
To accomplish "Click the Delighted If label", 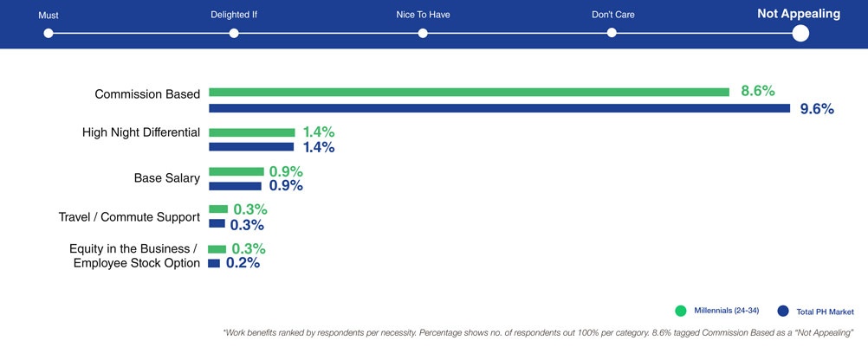I will [234, 15].
